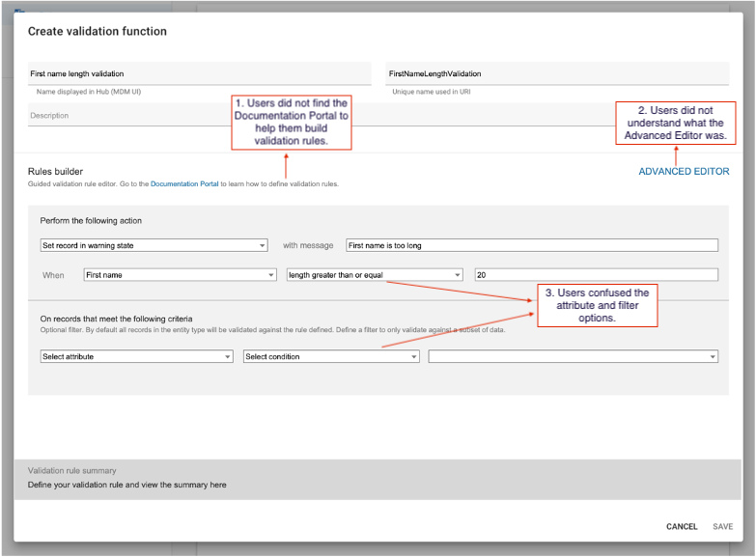Viewport: 756px width, 557px height.
Task: Open the 'First name' attribute dropdown
Action: click(180, 275)
